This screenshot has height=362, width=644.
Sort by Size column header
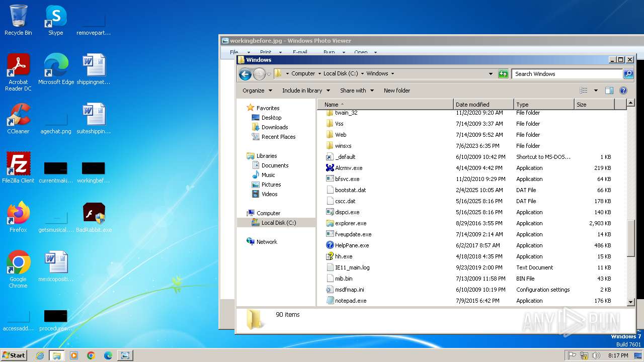click(594, 105)
